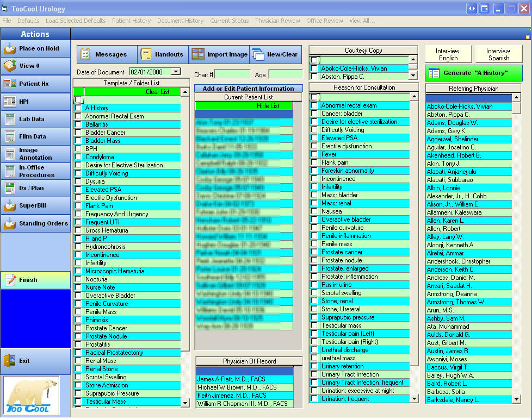Tick the Elevated PSA template checkbox
This screenshot has height=420, width=532.
pos(78,190)
